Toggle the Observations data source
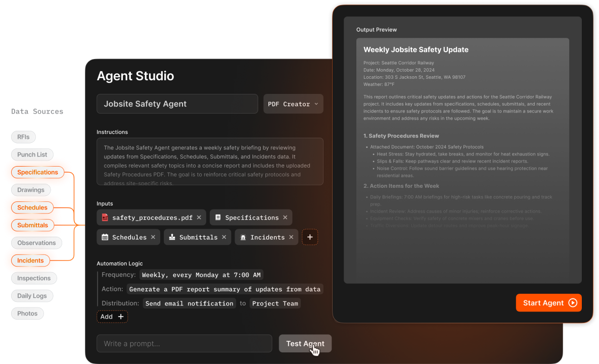This screenshot has height=364, width=599. pos(36,242)
